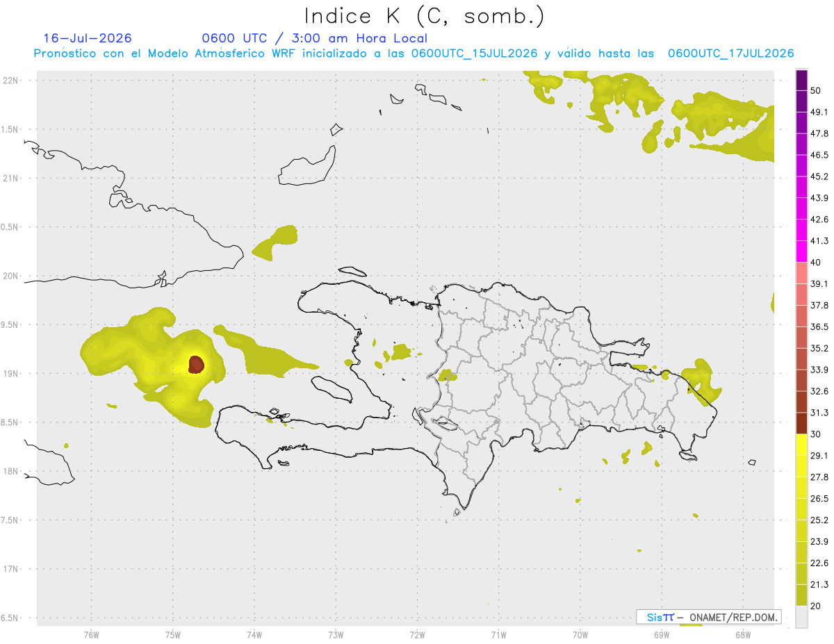
Task: Click the dark purple swatch at colorbar top
Action: click(801, 81)
